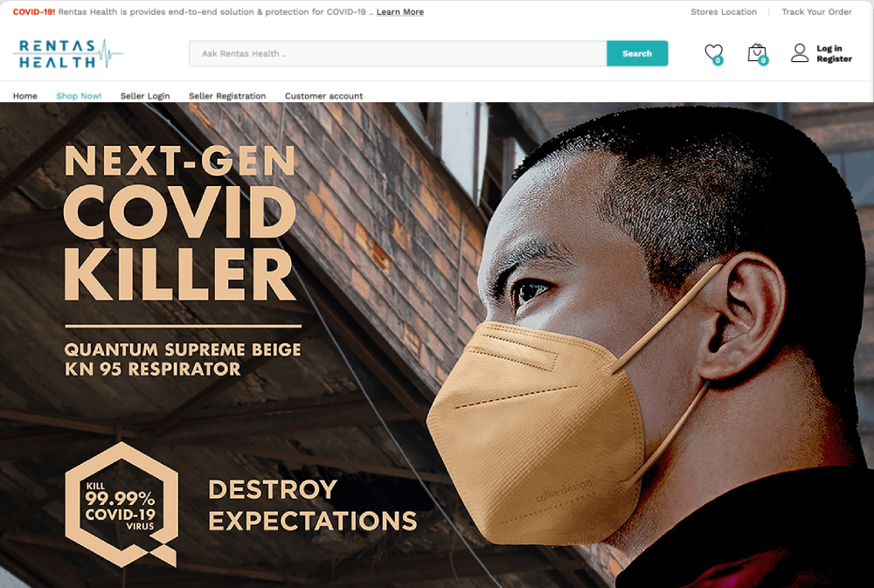Screen dimensions: 874x588
Task: Open the Home menu item
Action: click(x=25, y=96)
